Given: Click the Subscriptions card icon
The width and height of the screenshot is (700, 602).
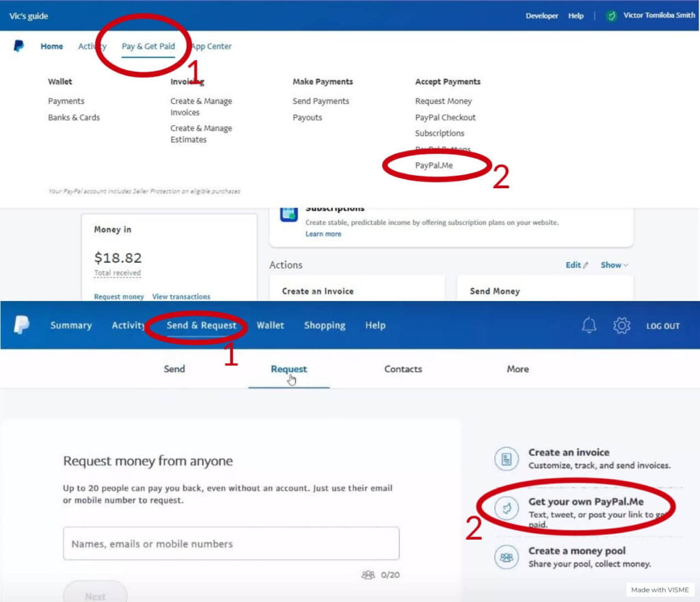Looking at the screenshot, I should coord(289,214).
